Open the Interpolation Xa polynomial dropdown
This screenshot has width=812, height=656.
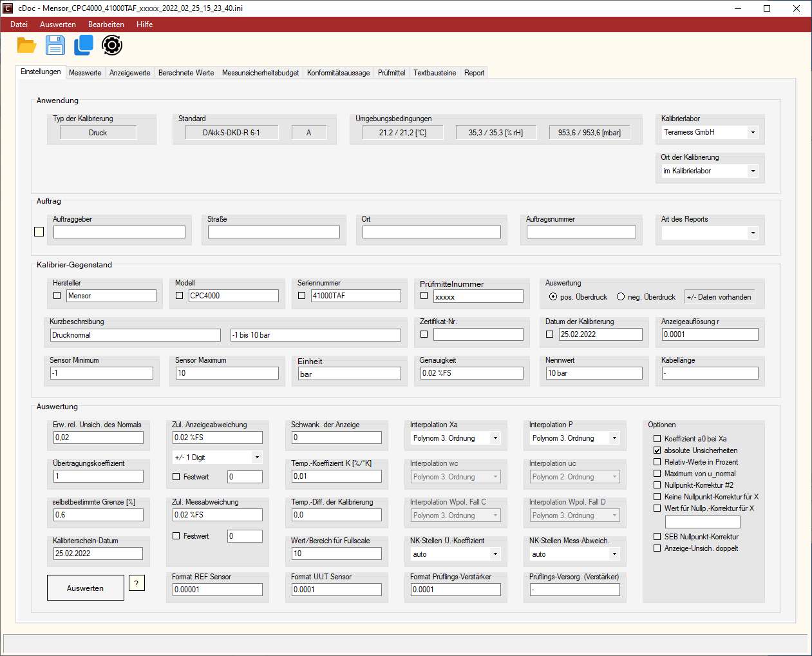[x=495, y=438]
